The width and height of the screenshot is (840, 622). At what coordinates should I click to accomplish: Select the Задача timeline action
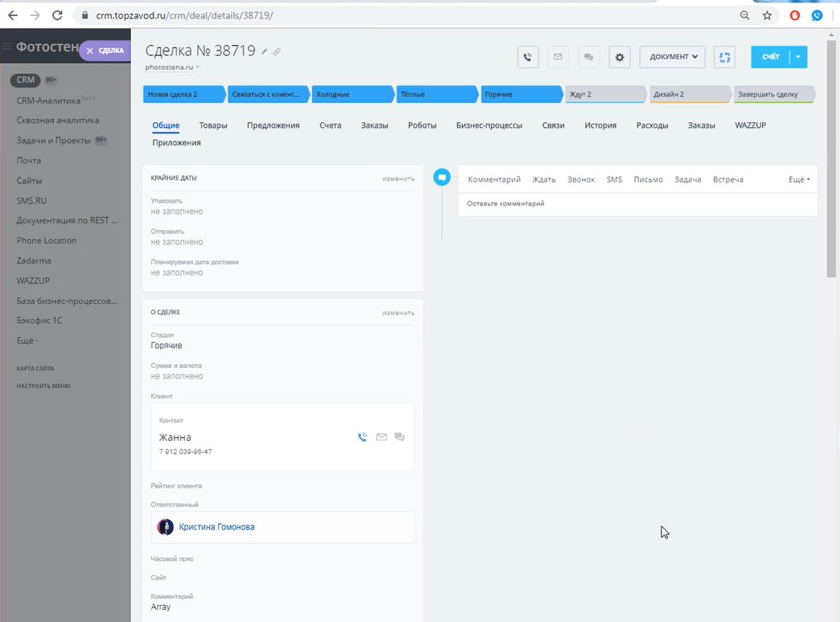(688, 179)
